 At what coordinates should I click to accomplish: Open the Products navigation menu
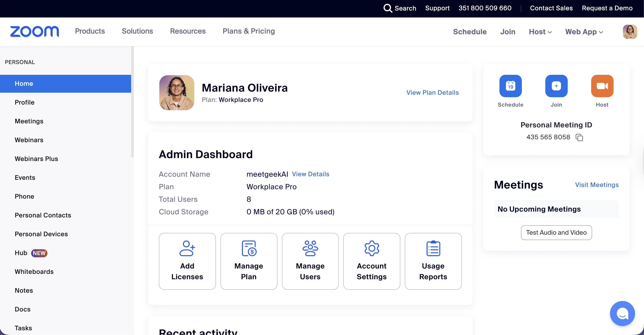90,31
